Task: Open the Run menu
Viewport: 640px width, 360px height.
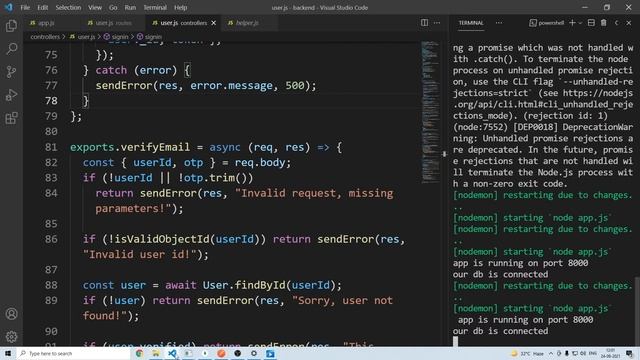Action: pyautogui.click(x=130, y=7)
